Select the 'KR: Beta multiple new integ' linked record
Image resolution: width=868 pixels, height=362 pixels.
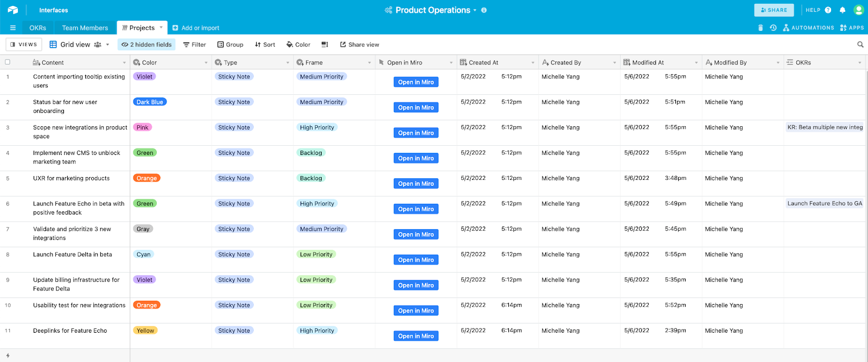[x=825, y=127]
